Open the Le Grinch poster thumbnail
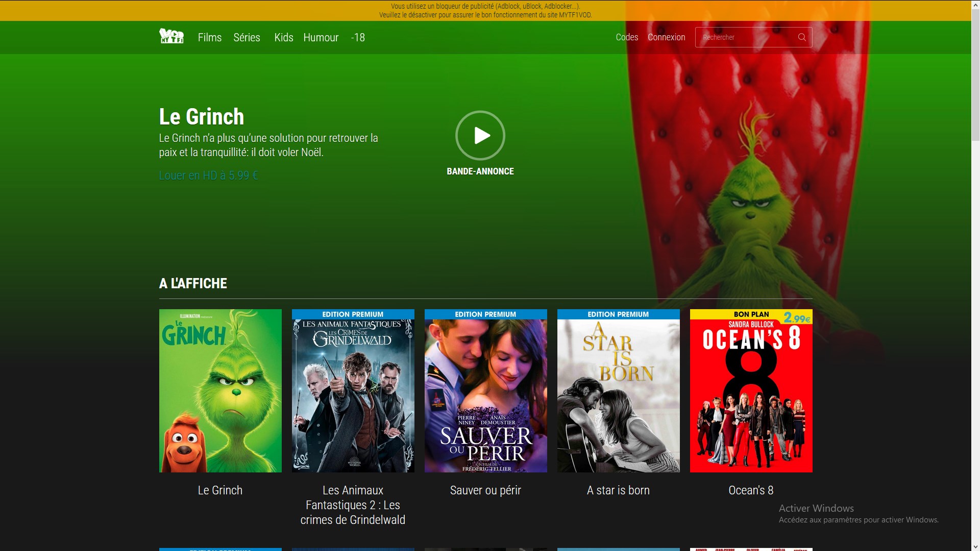980x551 pixels. click(x=220, y=391)
